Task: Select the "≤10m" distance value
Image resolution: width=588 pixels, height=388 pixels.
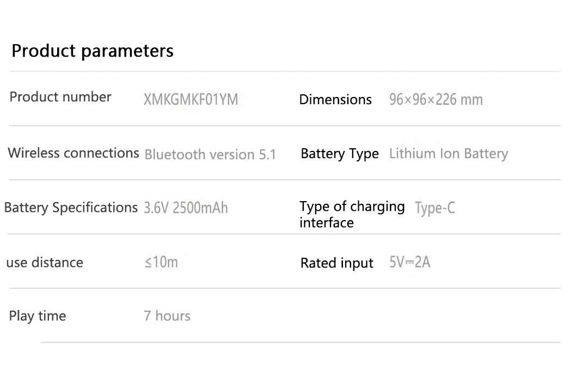Action: pos(161,262)
